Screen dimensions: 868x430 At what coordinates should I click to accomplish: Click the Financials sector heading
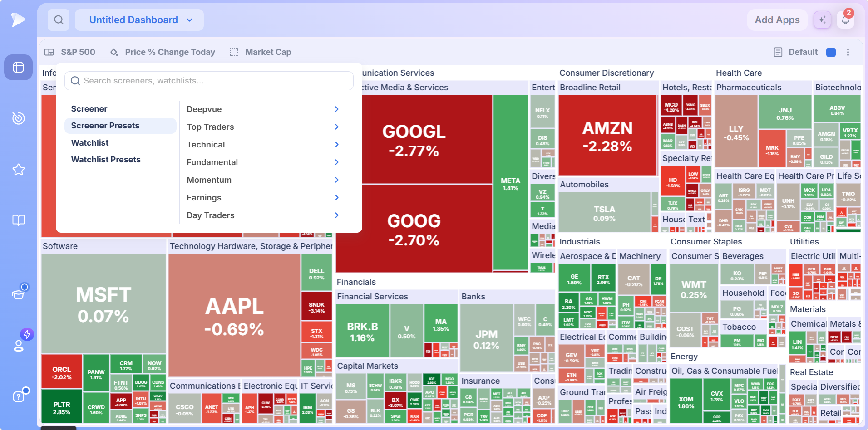coord(356,282)
